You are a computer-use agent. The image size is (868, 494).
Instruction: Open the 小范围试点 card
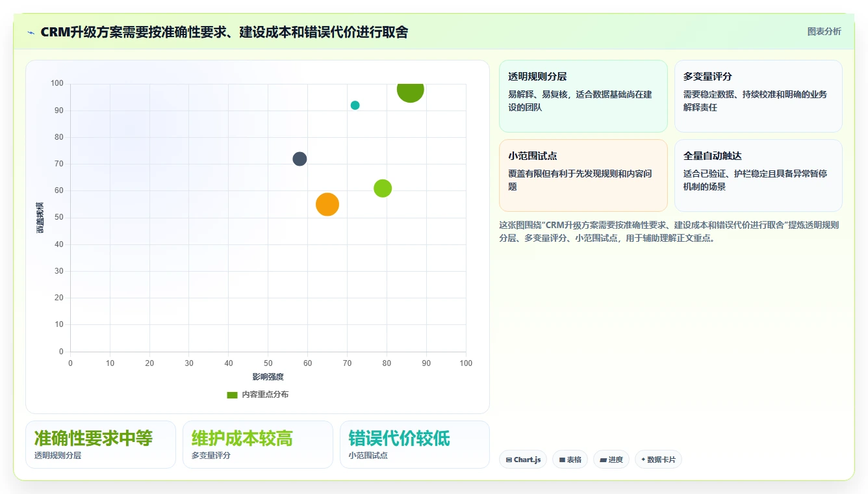(x=583, y=175)
